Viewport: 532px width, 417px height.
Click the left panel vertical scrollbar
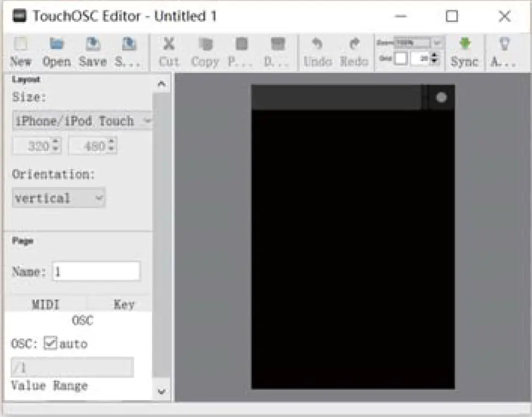point(161,235)
